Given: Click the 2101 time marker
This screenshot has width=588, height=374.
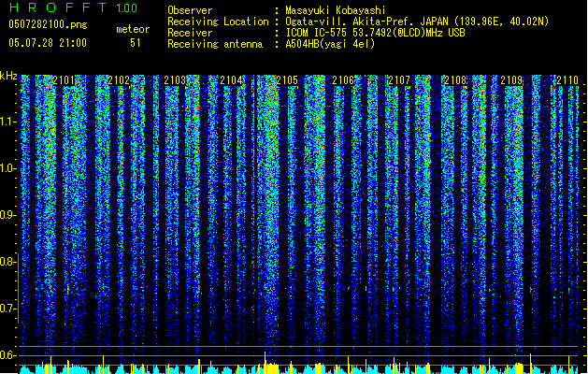Looking at the screenshot, I should click(64, 80).
